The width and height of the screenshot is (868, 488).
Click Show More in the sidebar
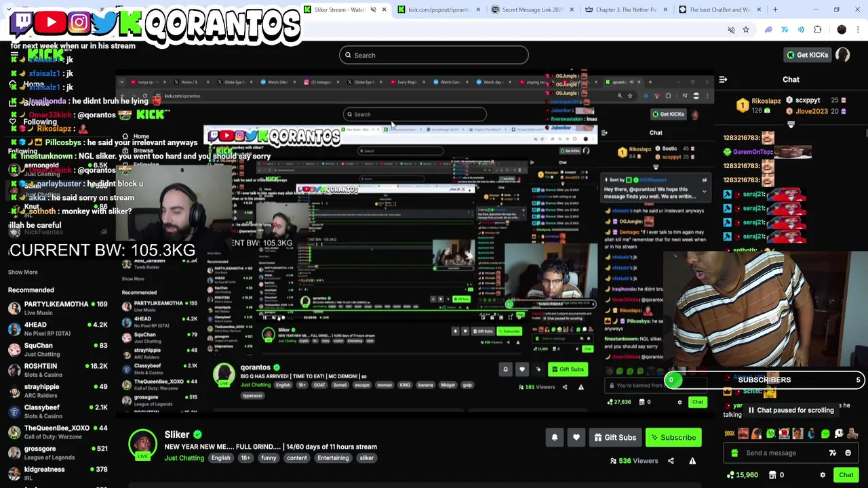(x=22, y=272)
